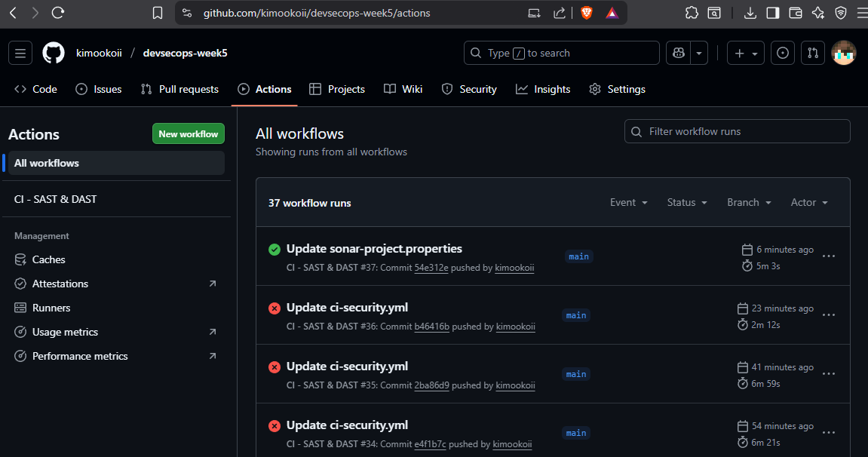Click the New workflow button
This screenshot has width=868, height=457.
tap(188, 134)
